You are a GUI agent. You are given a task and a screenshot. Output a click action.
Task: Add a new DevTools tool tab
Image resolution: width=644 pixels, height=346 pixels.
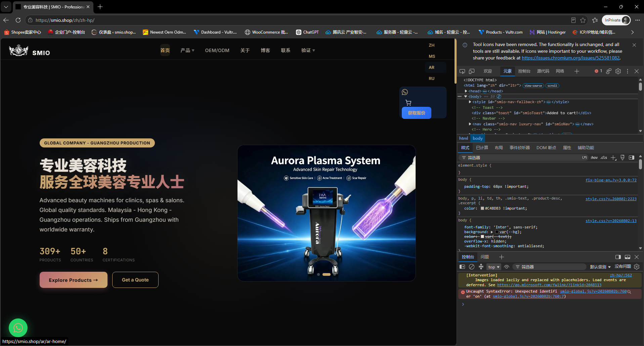coord(577,71)
